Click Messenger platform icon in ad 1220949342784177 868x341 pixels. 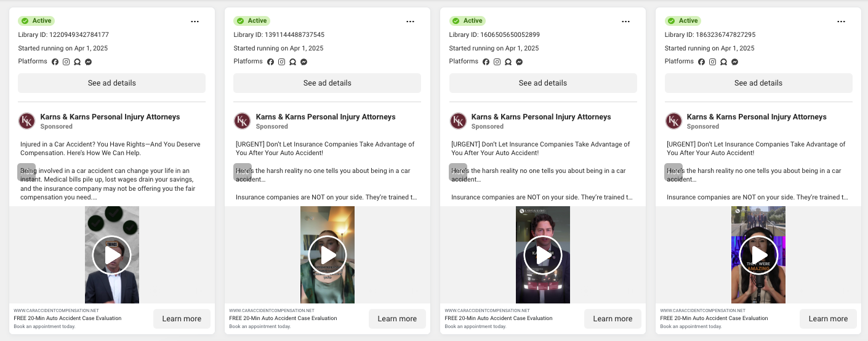(x=89, y=62)
